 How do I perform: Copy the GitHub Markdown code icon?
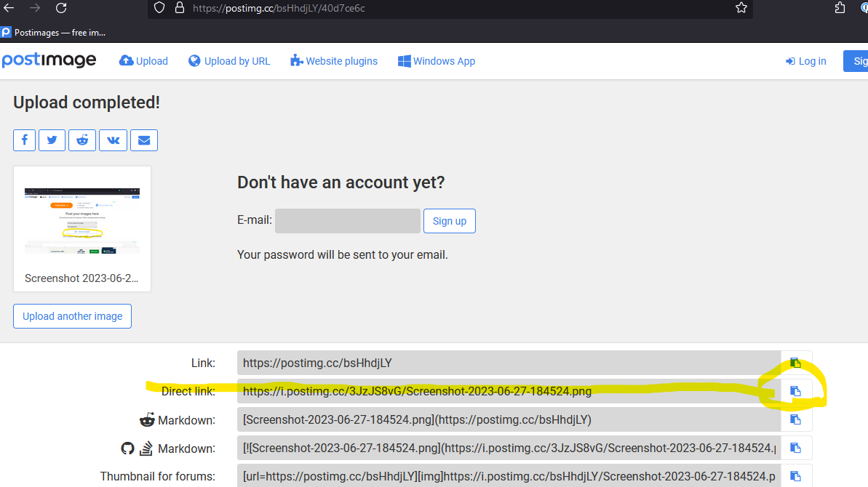coord(795,448)
